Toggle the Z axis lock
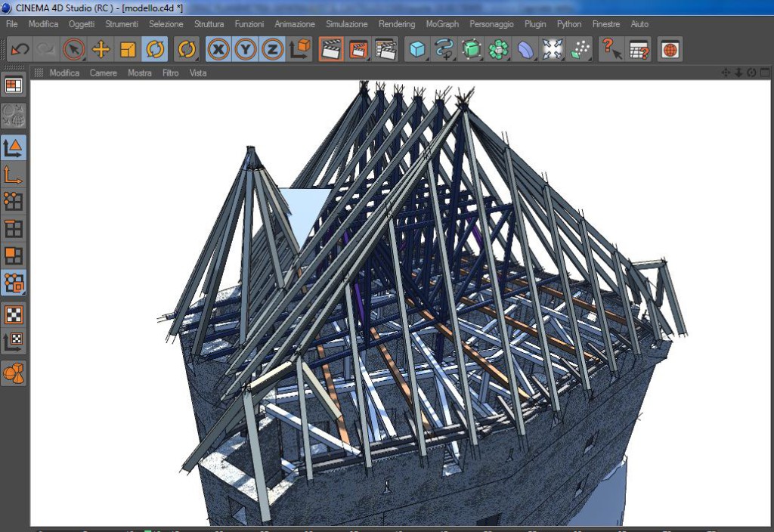The width and height of the screenshot is (774, 532). pyautogui.click(x=272, y=50)
